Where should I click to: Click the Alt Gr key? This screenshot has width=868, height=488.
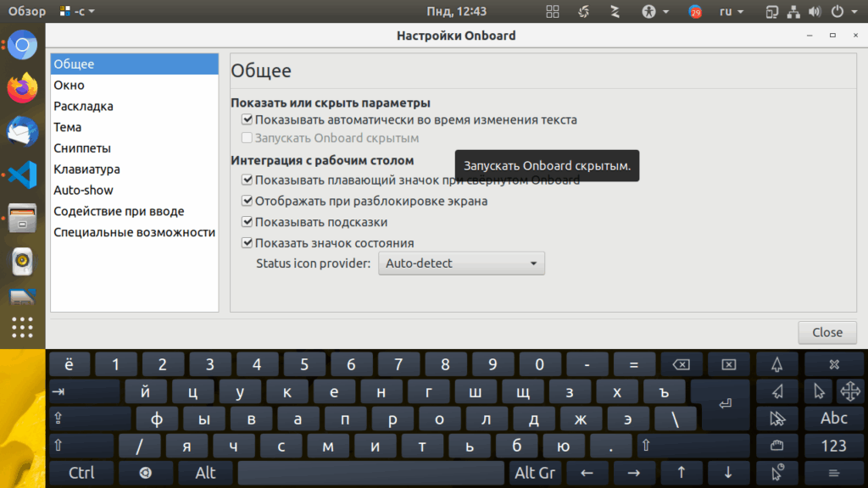coord(535,473)
